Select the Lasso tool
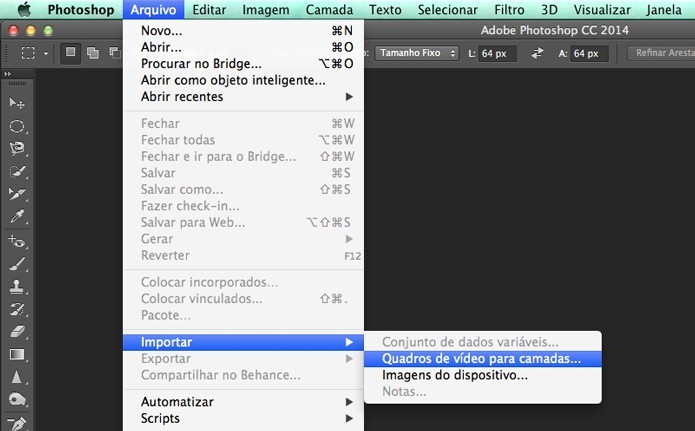Screen dimensions: 695x431 [17, 149]
